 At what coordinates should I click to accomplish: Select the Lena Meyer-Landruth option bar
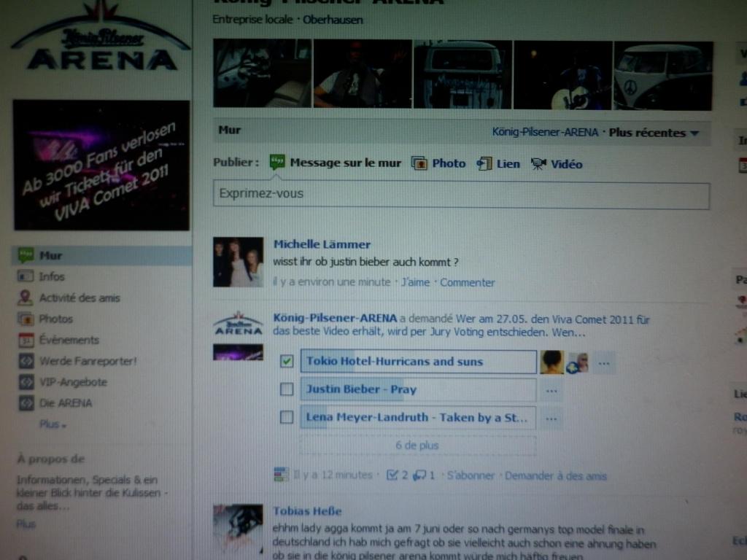pos(418,418)
